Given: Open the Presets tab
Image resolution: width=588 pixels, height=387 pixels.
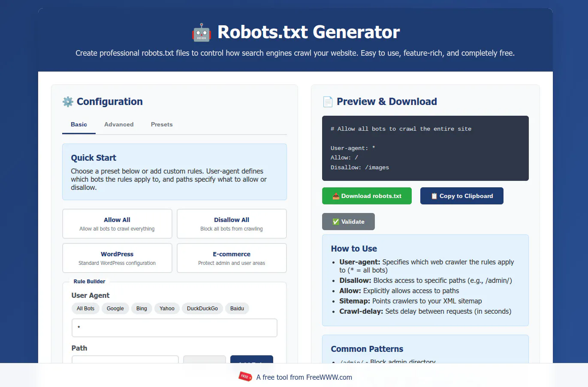Looking at the screenshot, I should click(162, 124).
